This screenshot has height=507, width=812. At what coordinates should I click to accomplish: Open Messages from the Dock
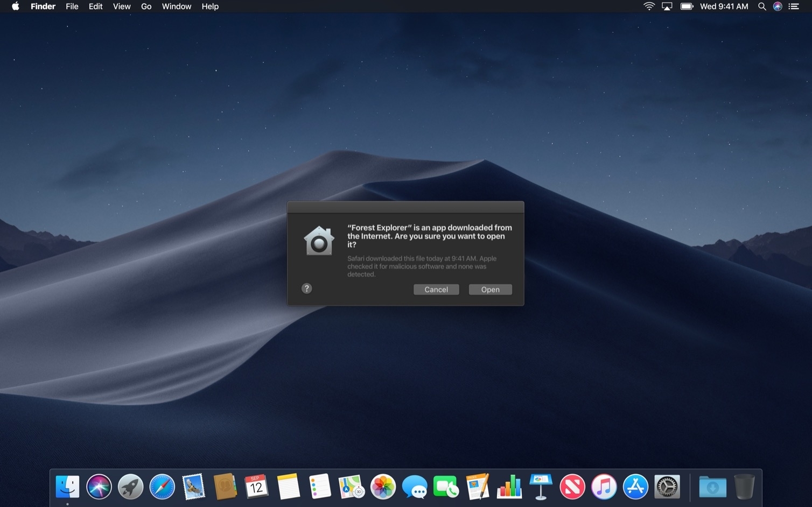(x=415, y=487)
